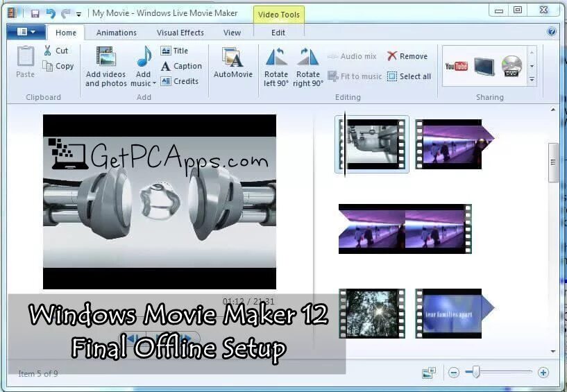
Task: Click the storyboard scroll up arrow
Action: [553, 110]
